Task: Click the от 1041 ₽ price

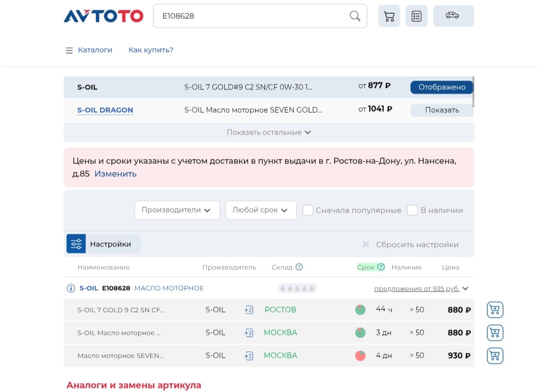Action: click(375, 109)
